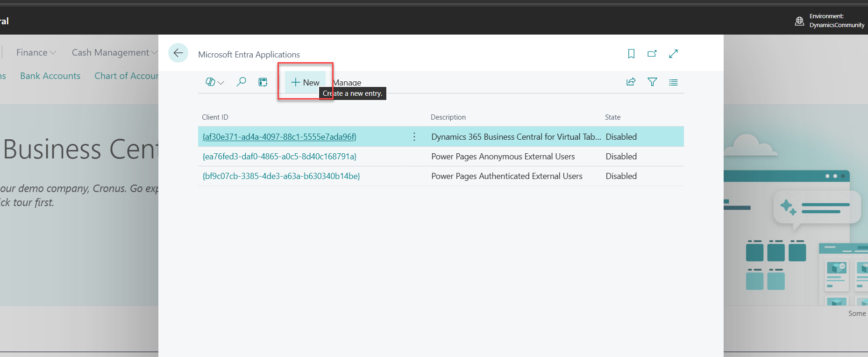
Task: Sort by the Description column header
Action: pyautogui.click(x=448, y=117)
